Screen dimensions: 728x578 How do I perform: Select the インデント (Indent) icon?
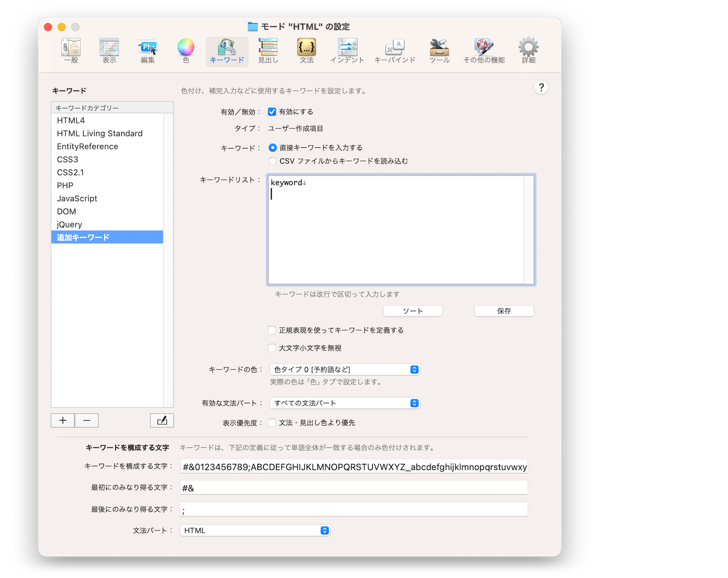pyautogui.click(x=347, y=48)
